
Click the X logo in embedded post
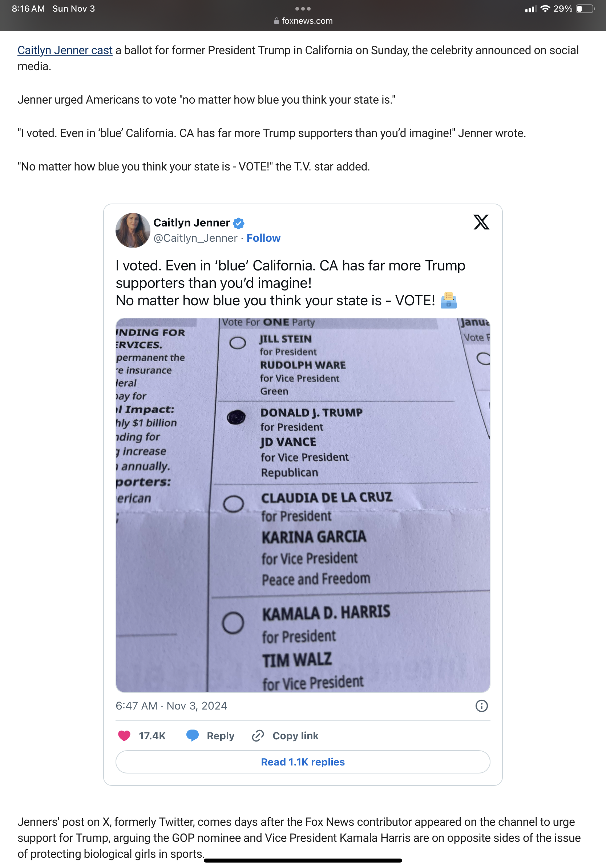tap(481, 222)
